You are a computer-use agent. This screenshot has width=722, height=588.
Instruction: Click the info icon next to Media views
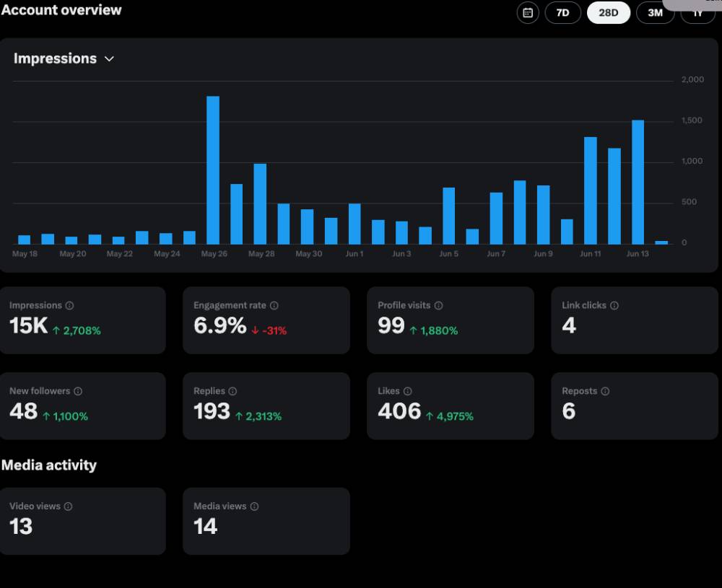254,506
